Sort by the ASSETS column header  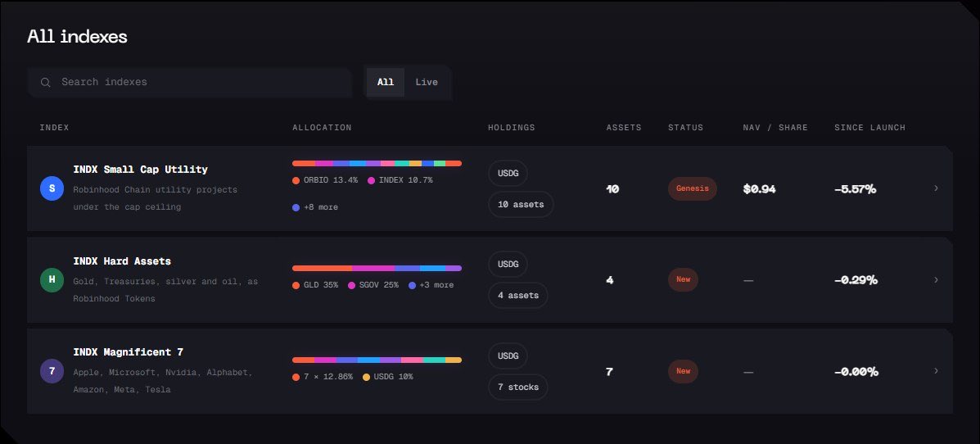(624, 128)
